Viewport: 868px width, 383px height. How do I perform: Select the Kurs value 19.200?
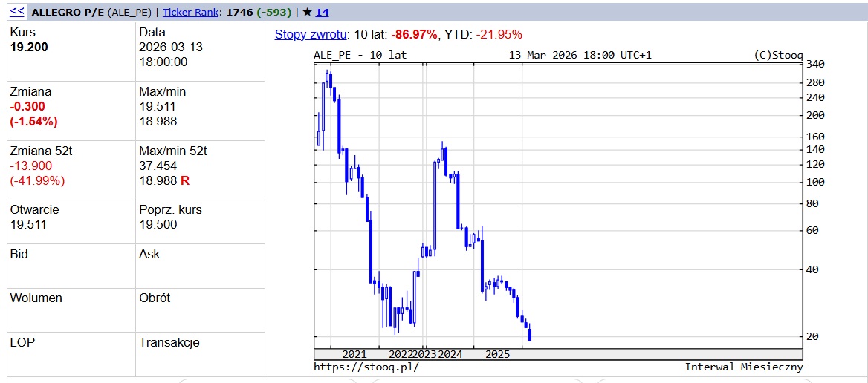(29, 48)
